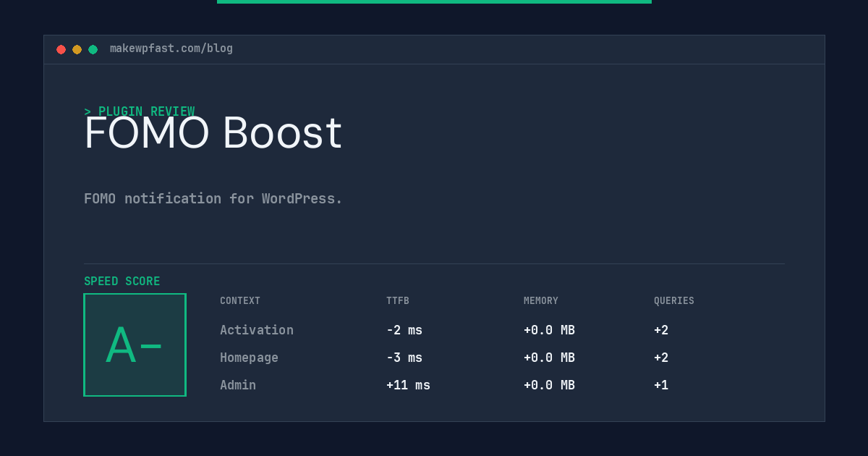Click the makewpfast.com/blog address text

click(171, 48)
